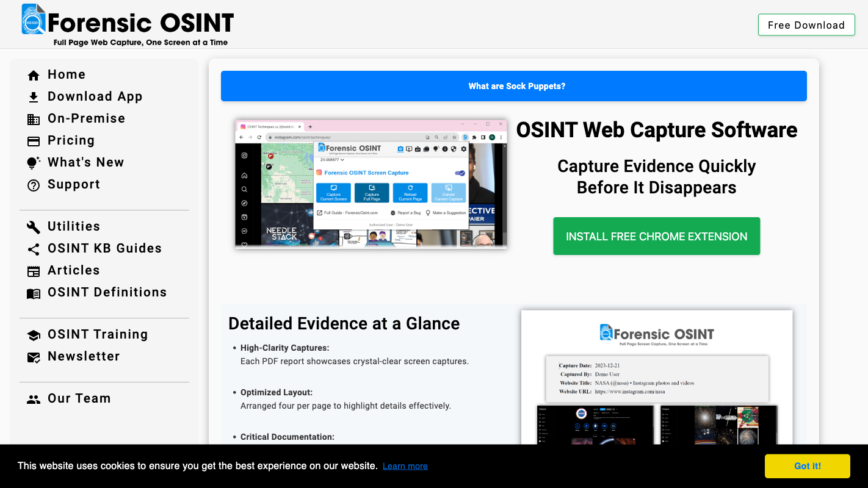Click the wrench icon next to Utilities
Viewport: 868px width, 488px height.
tap(34, 227)
